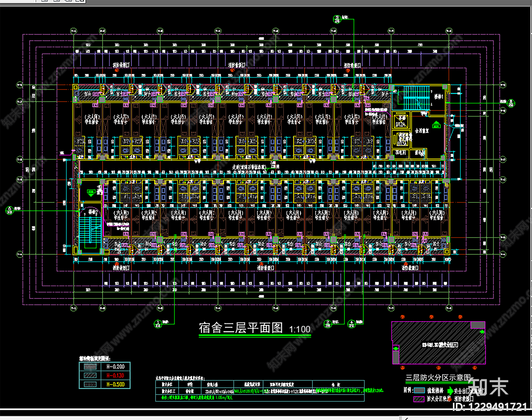This screenshot has width=532, height=420.
Task: Select the H-0.200 legend label
Action: (x=115, y=367)
